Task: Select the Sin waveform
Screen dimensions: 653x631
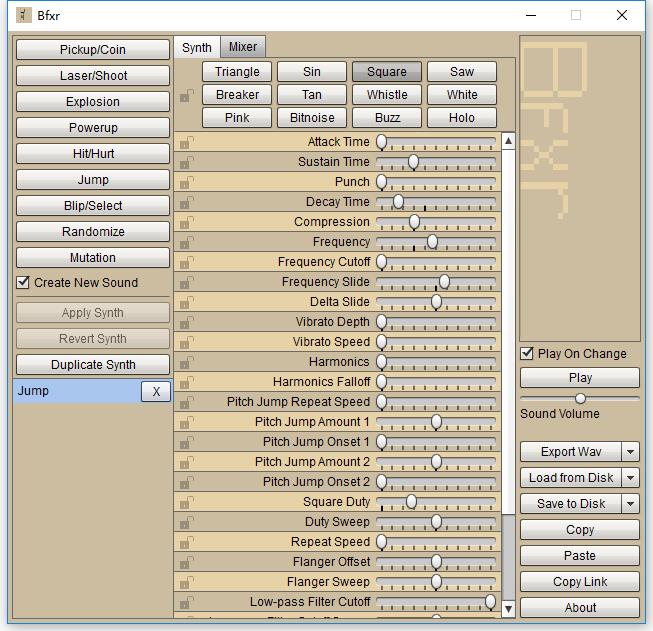Action: click(x=312, y=72)
